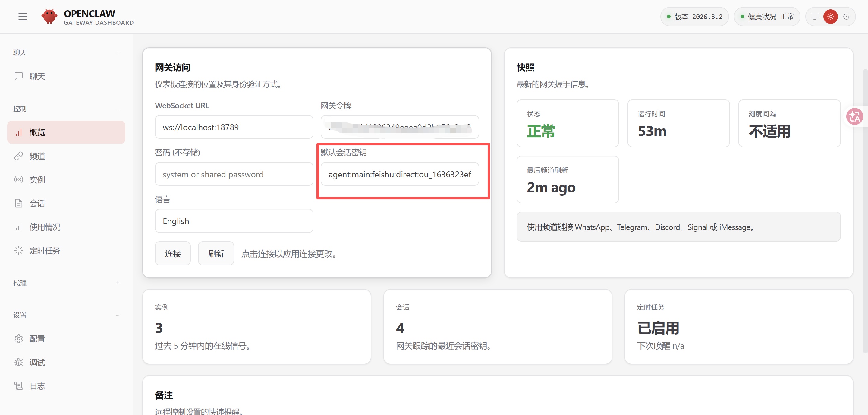
Task: Open Instances via the broadcast icon
Action: pyautogui.click(x=18, y=179)
